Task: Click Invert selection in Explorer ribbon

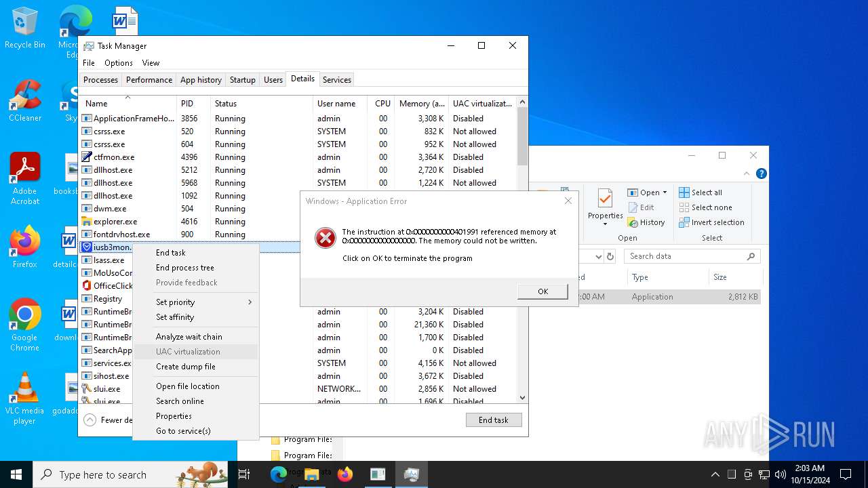Action: [711, 222]
